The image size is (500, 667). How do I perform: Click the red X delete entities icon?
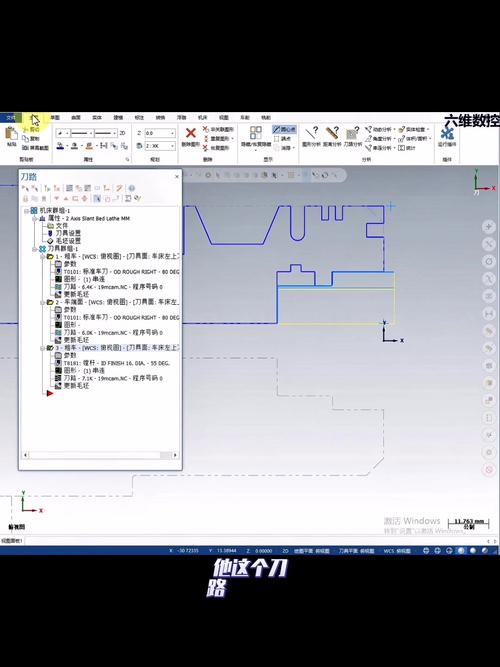point(191,134)
